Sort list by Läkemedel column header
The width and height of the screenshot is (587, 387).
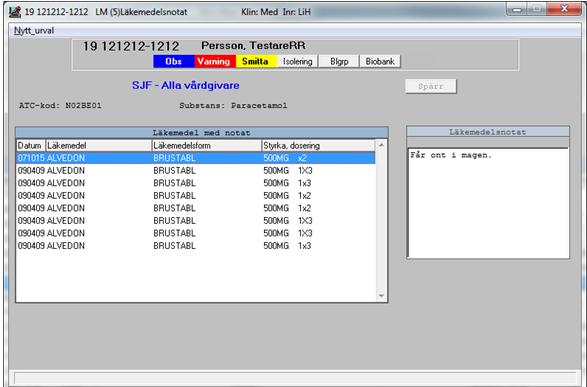point(98,146)
